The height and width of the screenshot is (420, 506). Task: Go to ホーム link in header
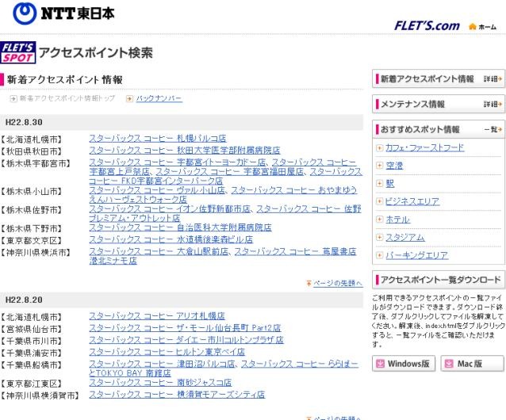pyautogui.click(x=487, y=27)
